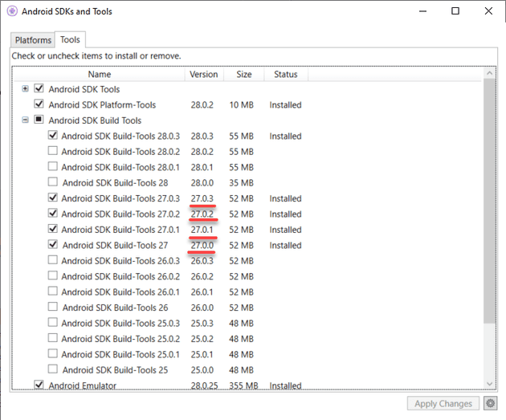Viewport: 506px width, 420px height.
Task: Uncheck Build-Tools 28.0.3 checkbox
Action: tap(52, 135)
